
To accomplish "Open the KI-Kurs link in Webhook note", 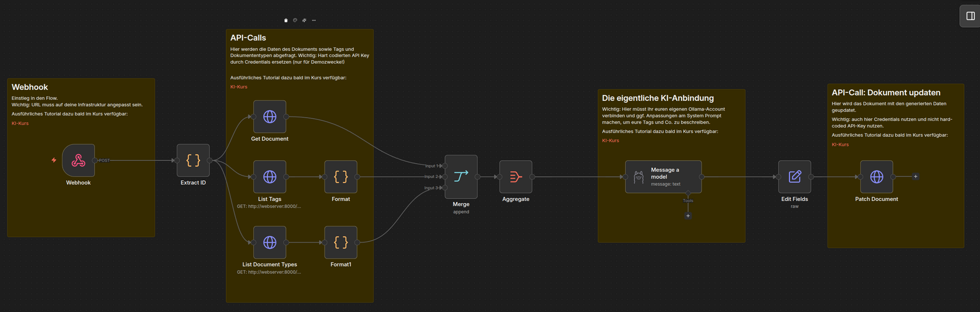I will tap(20, 124).
